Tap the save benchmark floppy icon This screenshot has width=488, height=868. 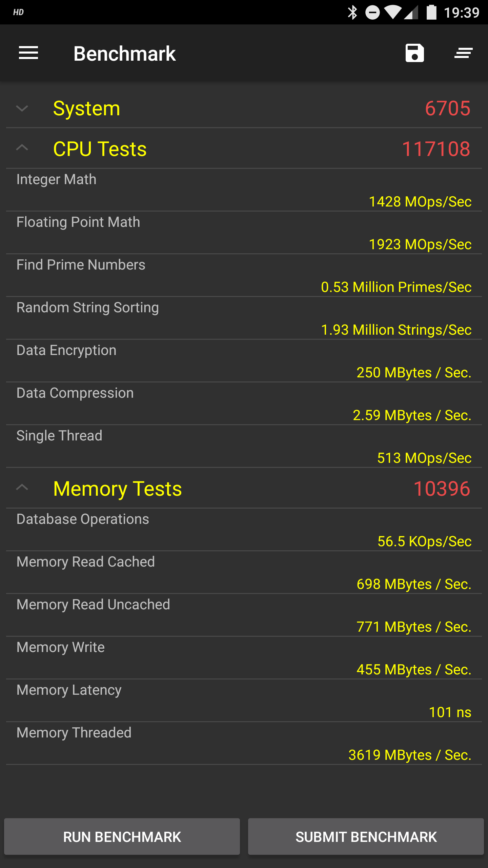[414, 53]
